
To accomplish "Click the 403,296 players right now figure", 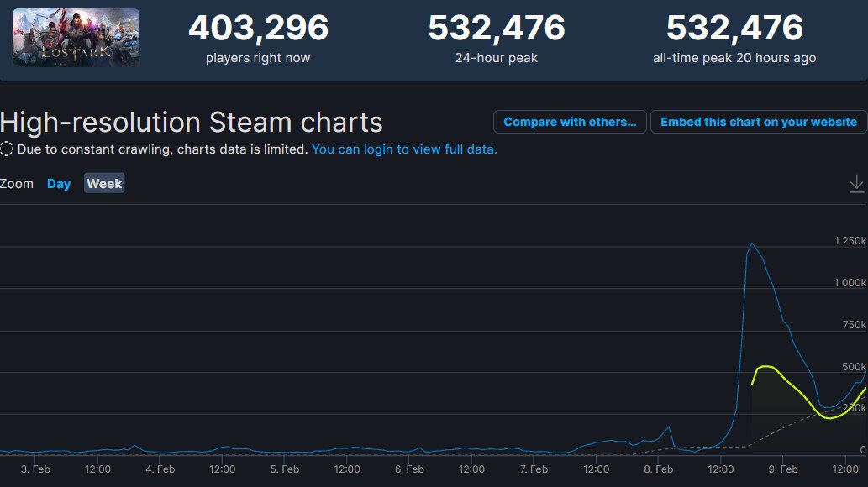I will [x=259, y=28].
